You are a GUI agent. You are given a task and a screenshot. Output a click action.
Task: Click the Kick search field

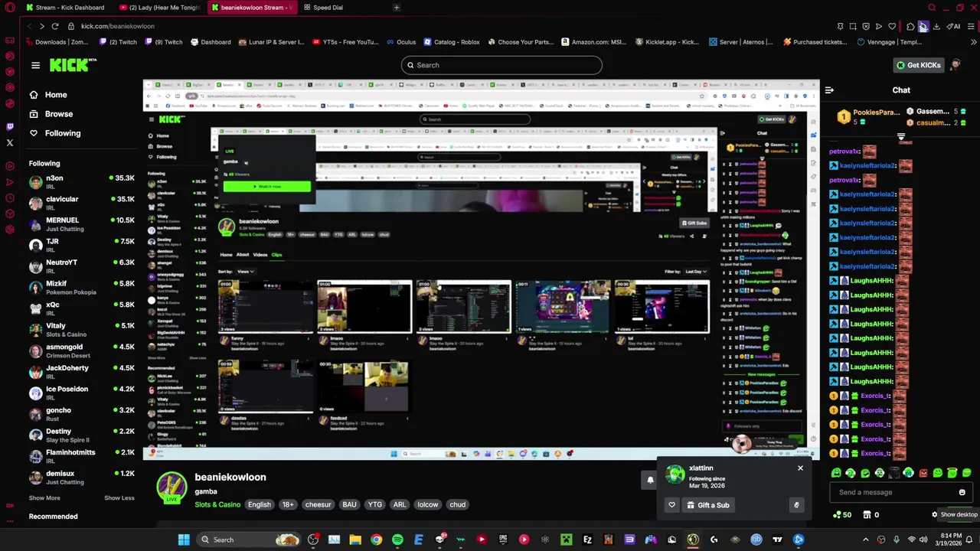501,65
